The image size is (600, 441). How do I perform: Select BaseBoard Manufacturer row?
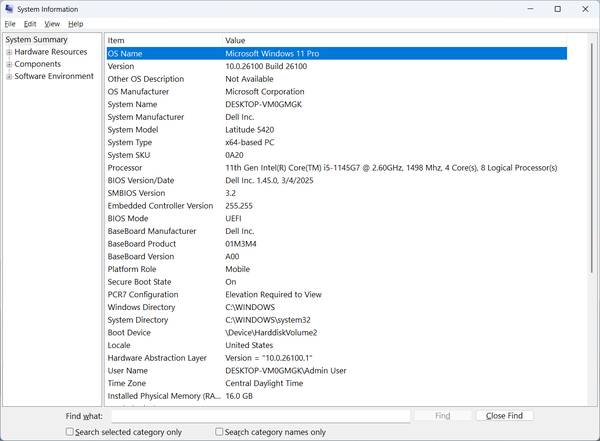337,231
